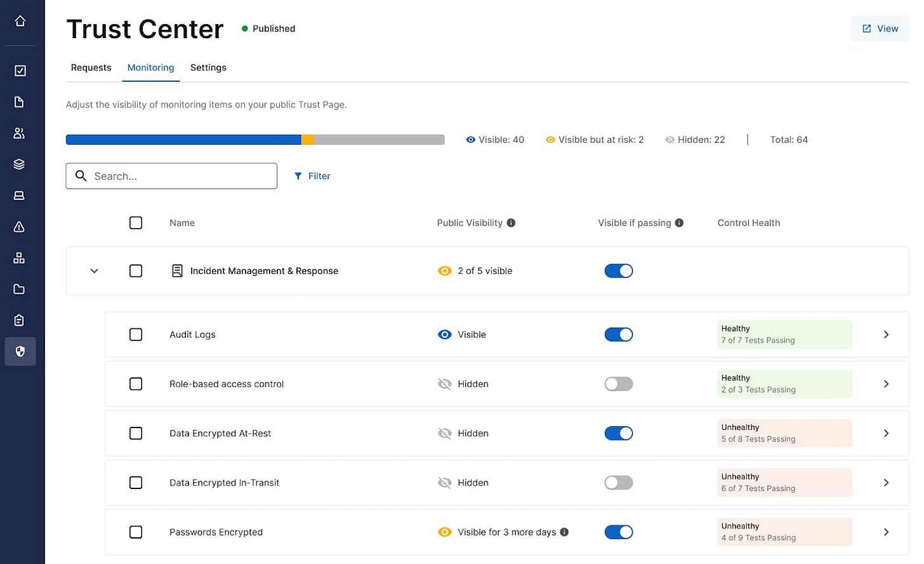Expand Passwords Encrypted details arrow
The image size is (924, 564).
click(x=887, y=532)
